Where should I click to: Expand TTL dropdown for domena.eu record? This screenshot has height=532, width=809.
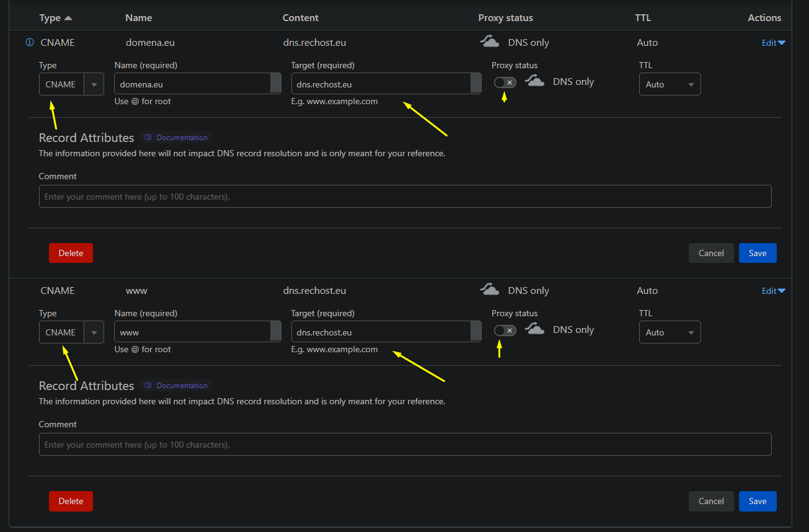point(670,84)
